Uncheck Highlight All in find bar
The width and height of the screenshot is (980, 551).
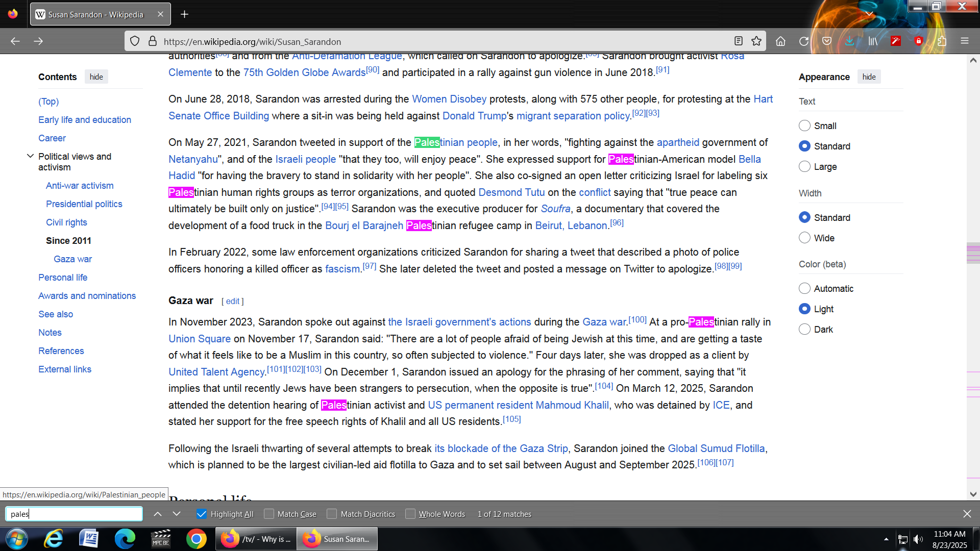click(202, 514)
